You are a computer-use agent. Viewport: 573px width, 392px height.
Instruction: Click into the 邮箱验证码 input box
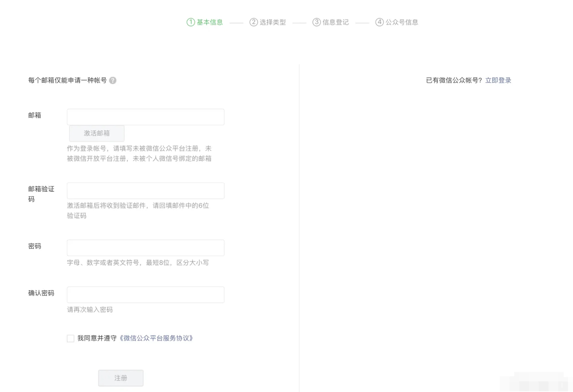[x=145, y=191]
